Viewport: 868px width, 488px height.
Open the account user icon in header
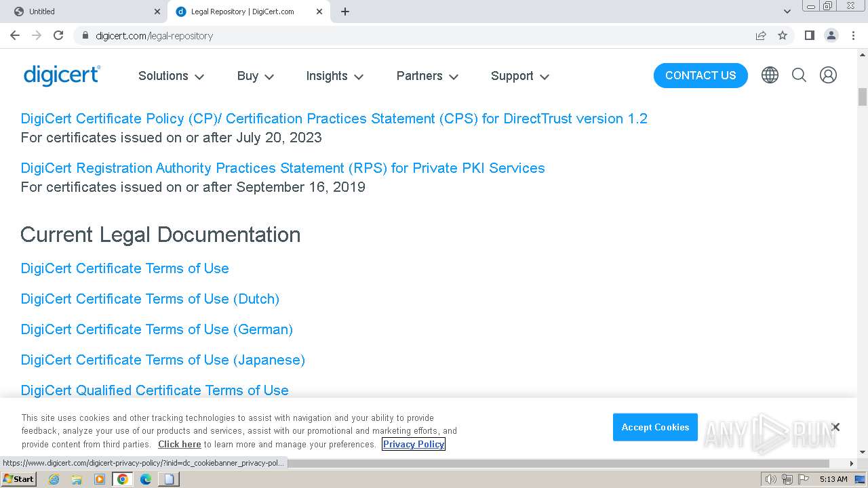click(x=828, y=75)
